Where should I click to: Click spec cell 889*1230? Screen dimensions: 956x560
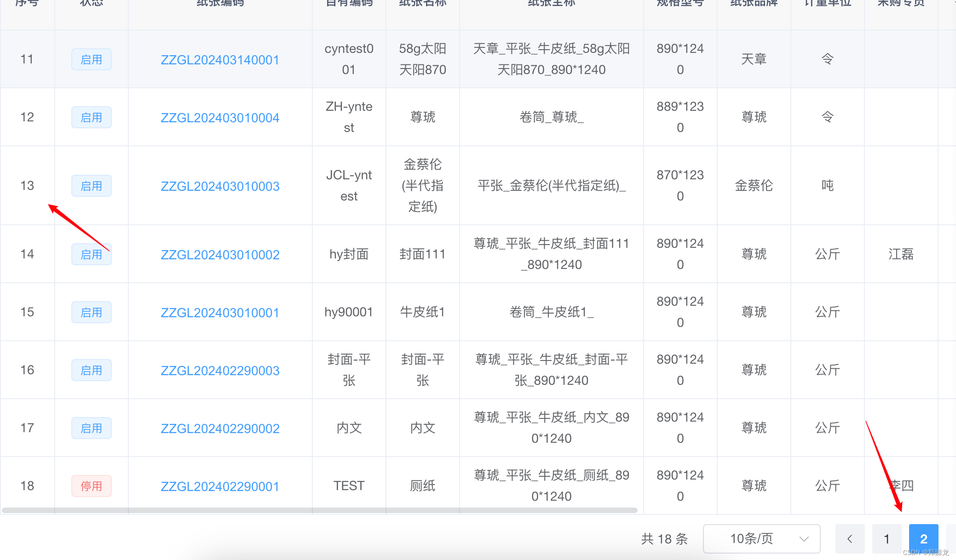coord(680,117)
